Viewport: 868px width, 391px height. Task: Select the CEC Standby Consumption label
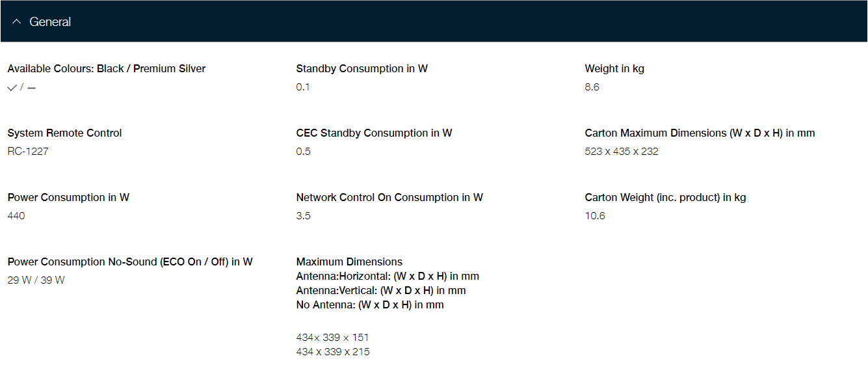(374, 133)
